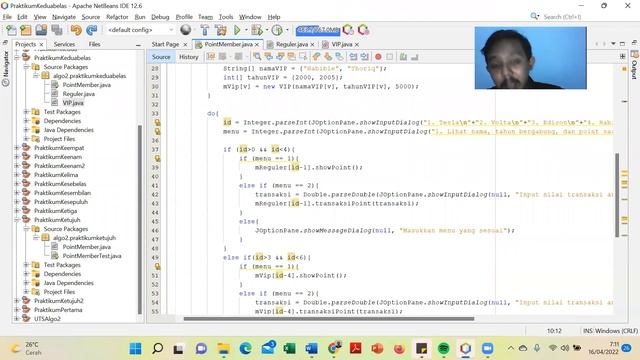Click the Find Selection magnifier icon in the editor toolbar
Viewport: 640px width, 360px height.
(257, 57)
